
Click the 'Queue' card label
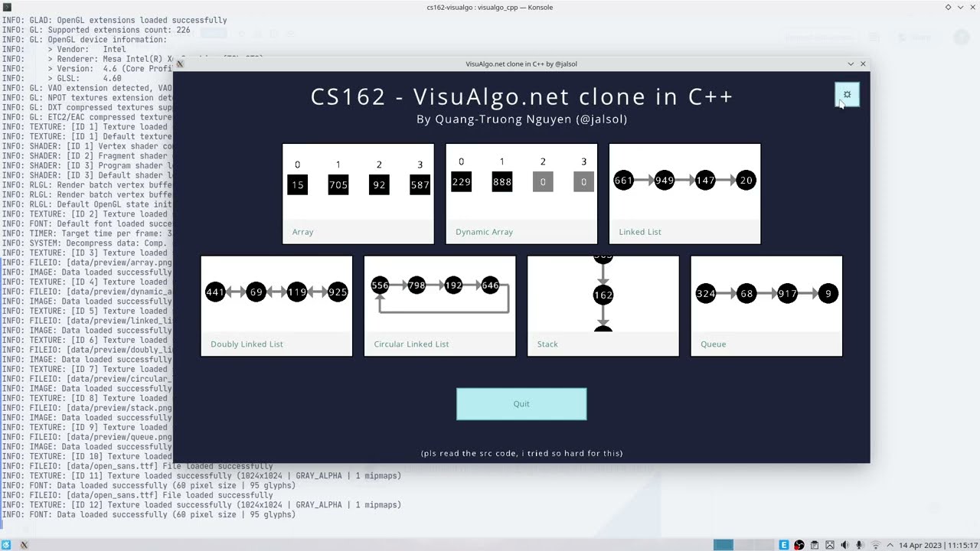click(x=713, y=344)
